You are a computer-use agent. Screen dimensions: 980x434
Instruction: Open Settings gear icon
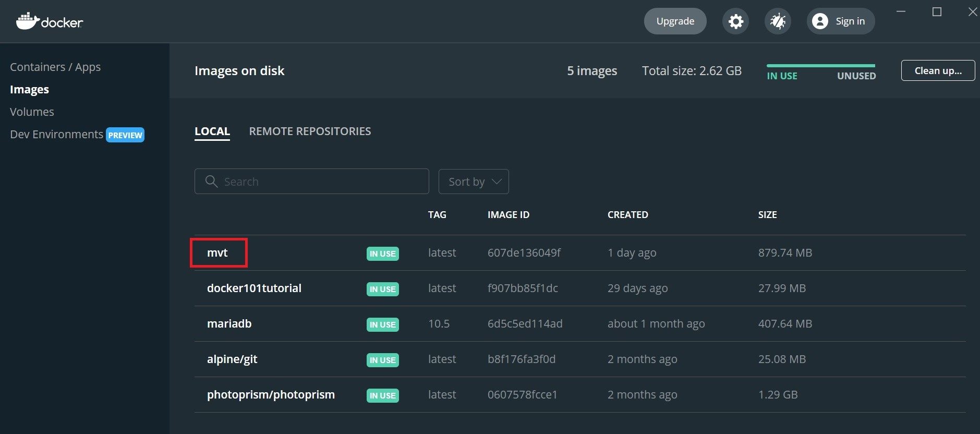pyautogui.click(x=735, y=21)
